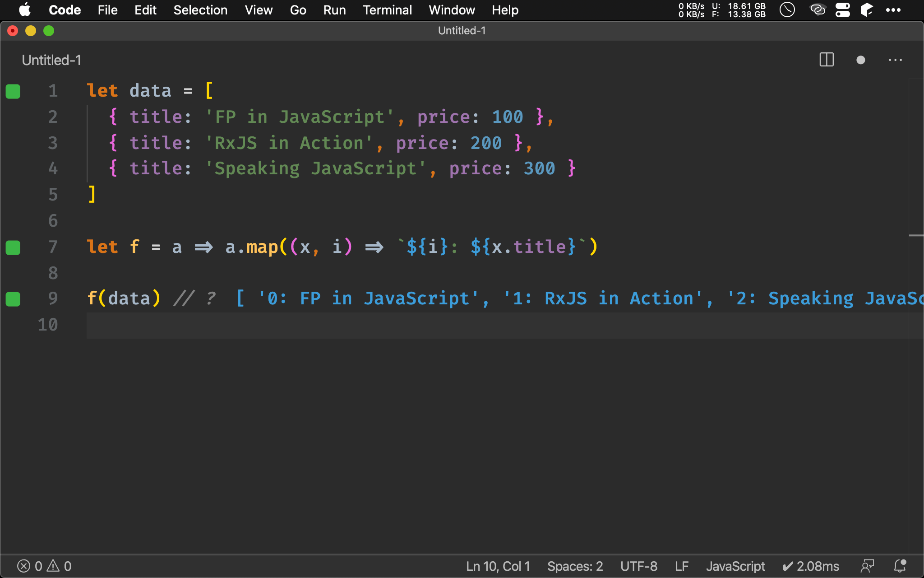This screenshot has width=924, height=578.
Task: Click the price value 100
Action: (507, 117)
